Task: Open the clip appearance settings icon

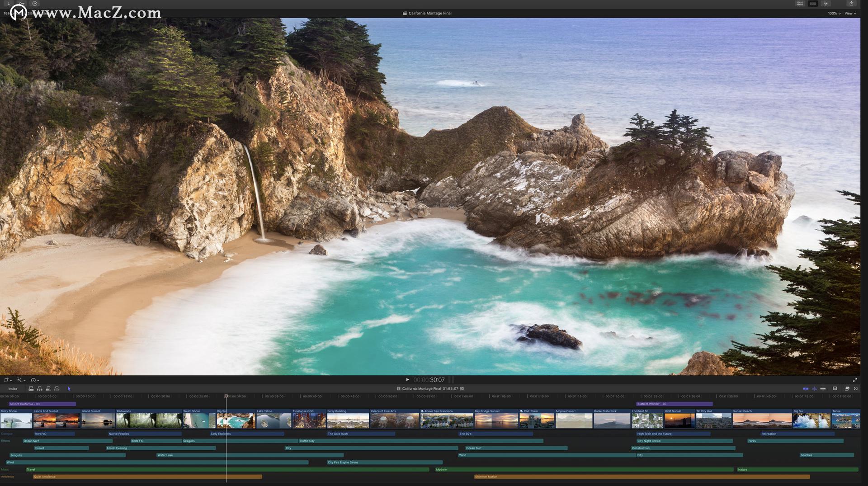Action: click(835, 388)
